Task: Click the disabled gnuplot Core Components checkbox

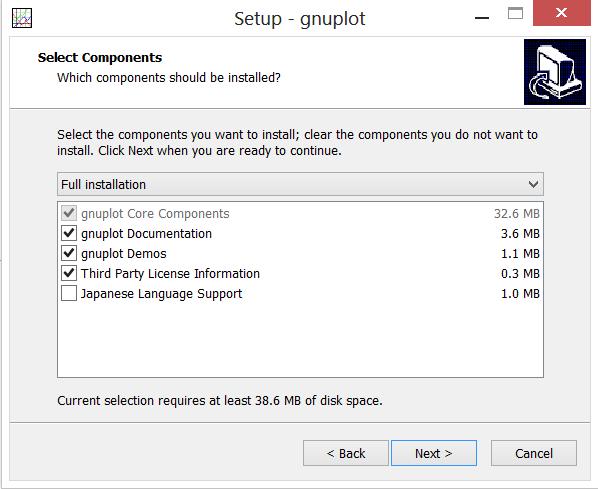Action: pyautogui.click(x=69, y=213)
